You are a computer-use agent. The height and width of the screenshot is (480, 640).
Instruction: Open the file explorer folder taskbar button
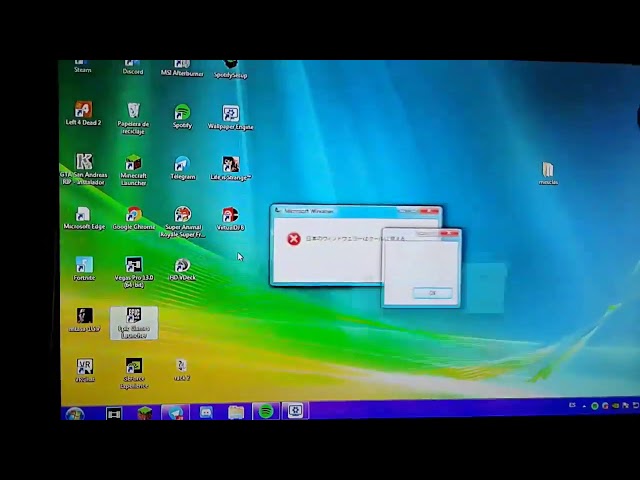click(x=236, y=412)
